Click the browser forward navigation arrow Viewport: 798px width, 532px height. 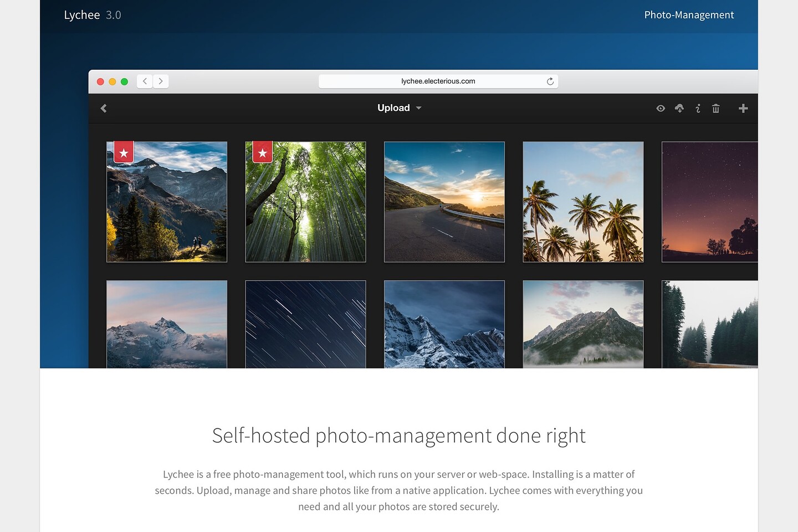coord(161,81)
